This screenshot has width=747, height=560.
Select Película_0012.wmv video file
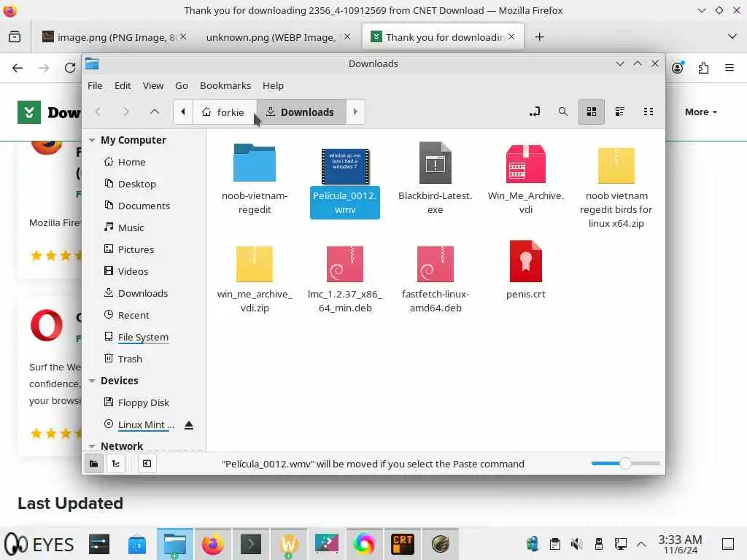[x=345, y=166]
